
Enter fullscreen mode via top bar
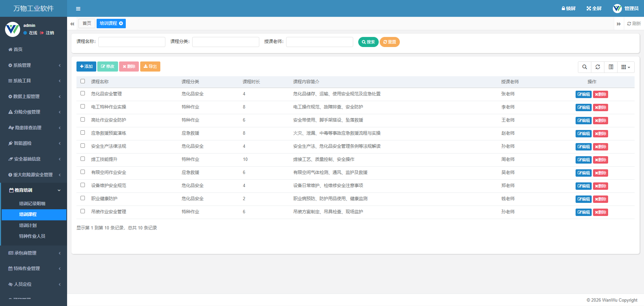click(594, 8)
